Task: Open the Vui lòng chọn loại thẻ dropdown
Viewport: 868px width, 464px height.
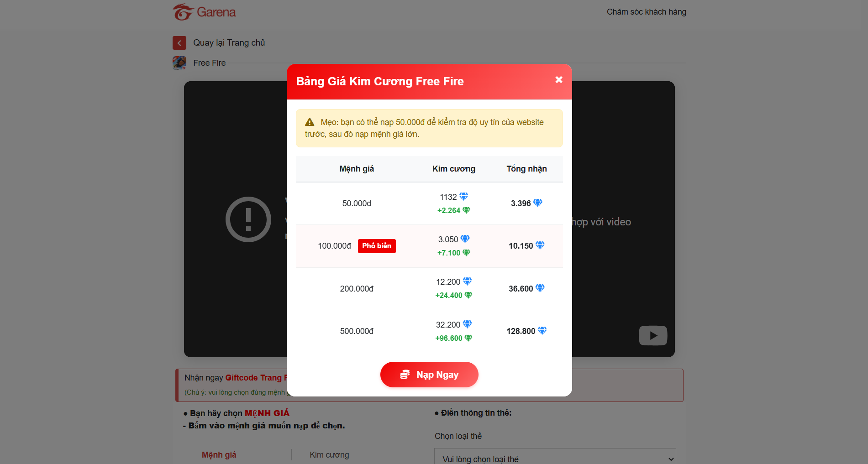Action: [555, 459]
